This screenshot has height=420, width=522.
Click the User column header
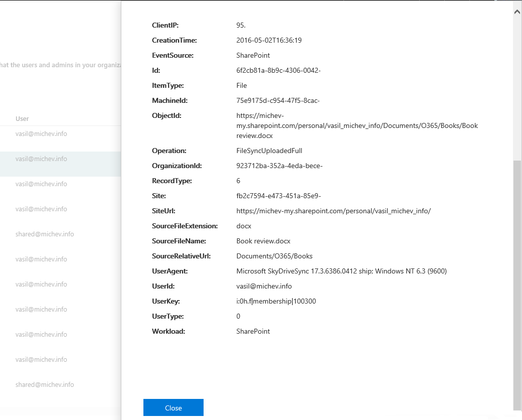pyautogui.click(x=22, y=119)
